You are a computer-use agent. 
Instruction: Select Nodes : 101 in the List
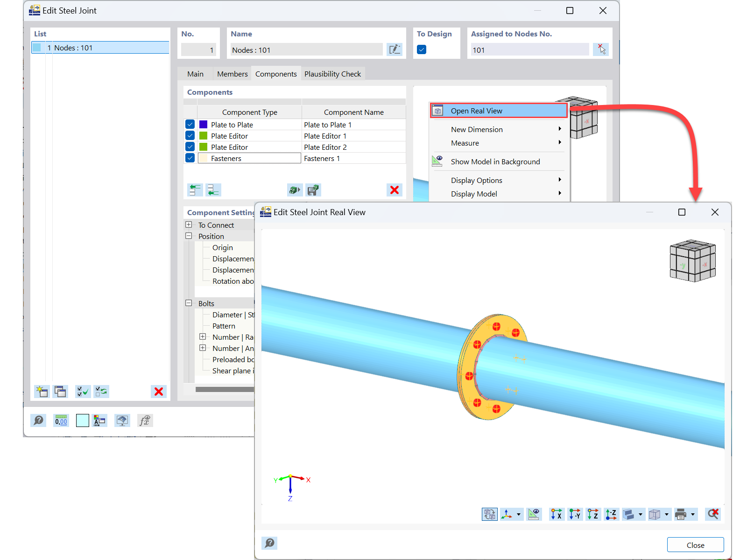100,48
